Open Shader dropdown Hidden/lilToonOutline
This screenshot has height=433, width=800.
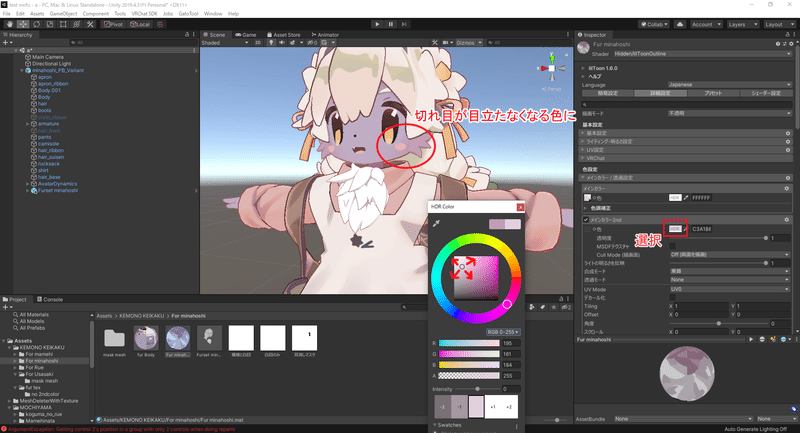click(703, 54)
